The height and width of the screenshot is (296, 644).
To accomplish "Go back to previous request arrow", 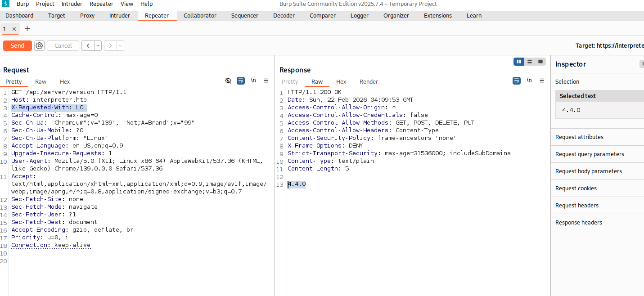I will tap(88, 45).
